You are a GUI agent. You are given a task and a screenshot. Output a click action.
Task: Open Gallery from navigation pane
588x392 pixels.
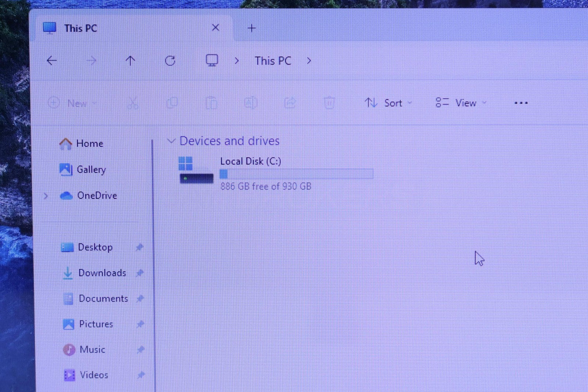tap(91, 170)
